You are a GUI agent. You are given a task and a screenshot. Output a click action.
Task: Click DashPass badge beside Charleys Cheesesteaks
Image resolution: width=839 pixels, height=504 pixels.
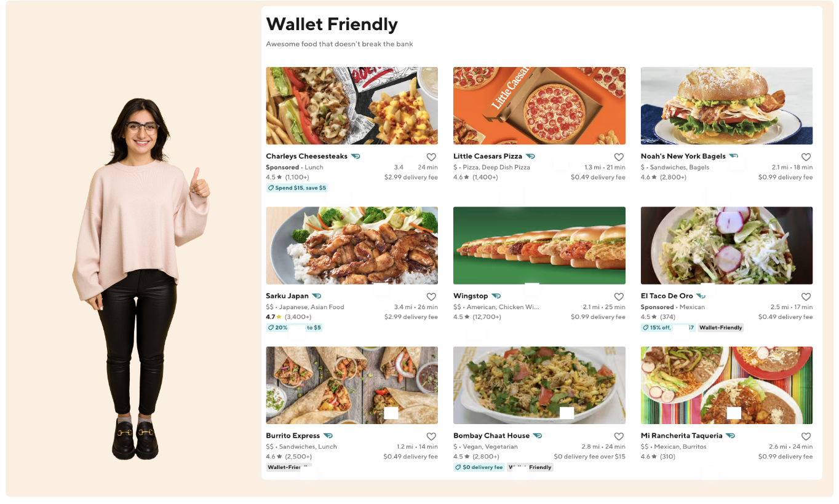356,156
